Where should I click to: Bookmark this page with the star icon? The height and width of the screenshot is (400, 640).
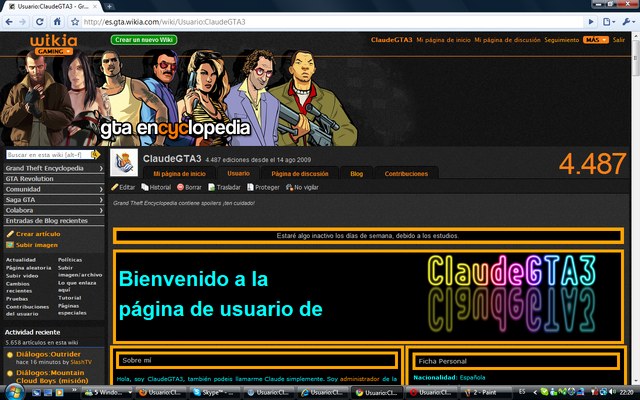75,22
